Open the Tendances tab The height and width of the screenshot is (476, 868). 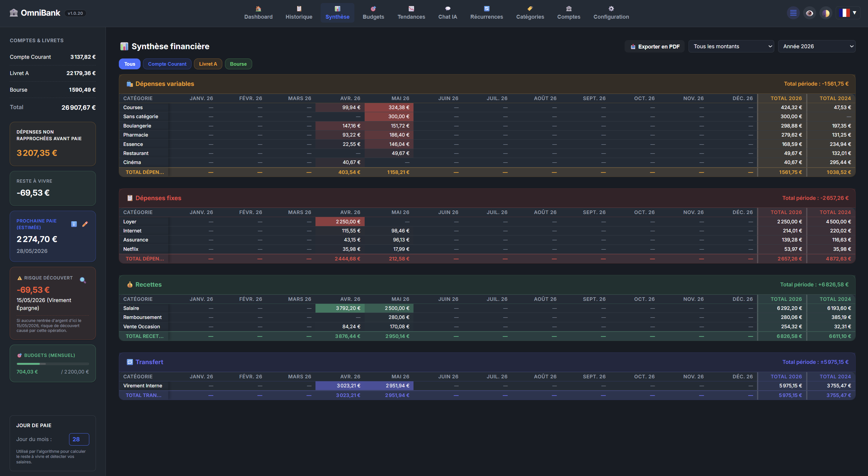tap(411, 13)
